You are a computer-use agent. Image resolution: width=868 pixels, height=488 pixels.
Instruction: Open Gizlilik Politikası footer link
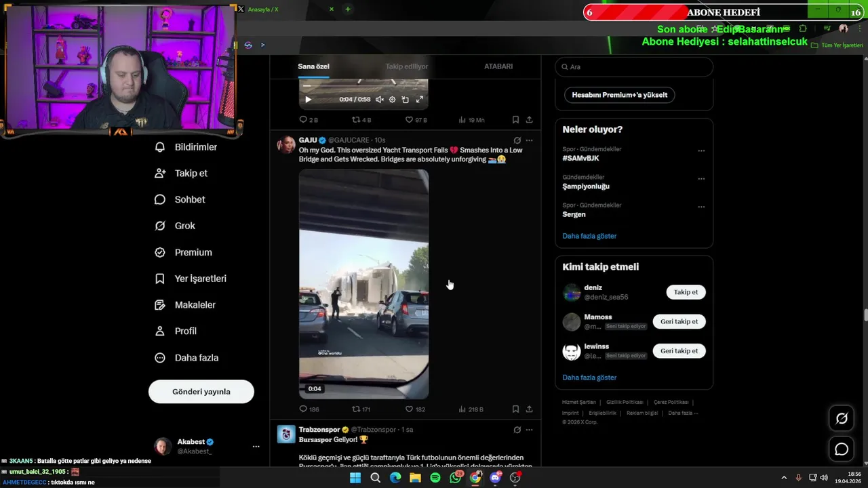[625, 402]
